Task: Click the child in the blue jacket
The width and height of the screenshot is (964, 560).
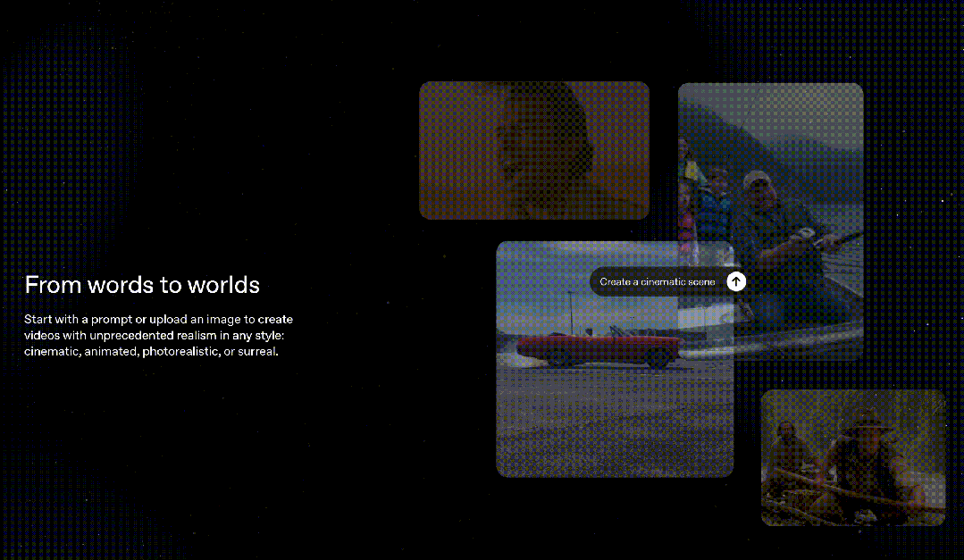Action: pos(712,210)
